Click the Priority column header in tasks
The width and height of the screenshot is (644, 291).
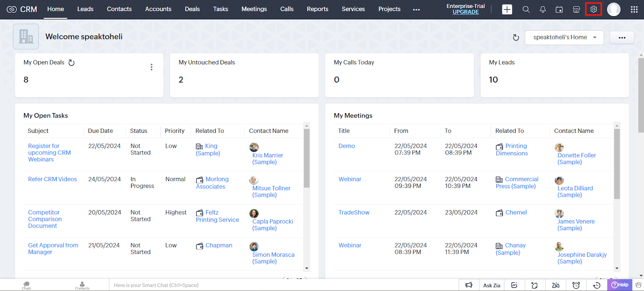click(175, 131)
